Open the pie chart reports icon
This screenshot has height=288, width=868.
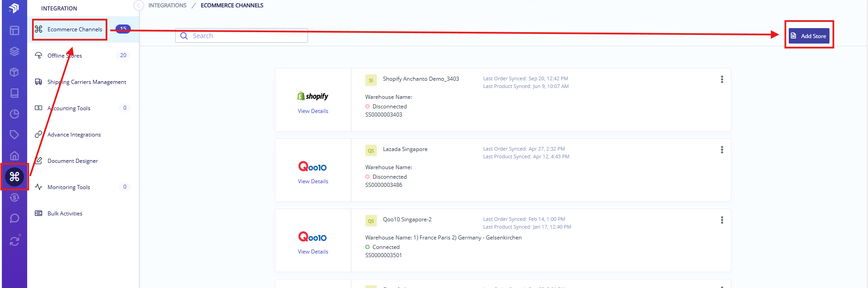click(14, 114)
